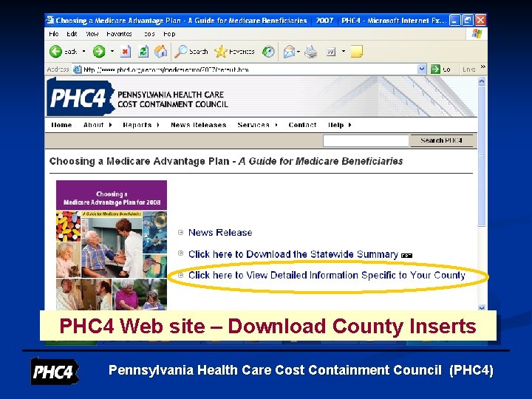Click the Windows flag logo in menu bar
The width and height of the screenshot is (532, 399).
(x=477, y=34)
